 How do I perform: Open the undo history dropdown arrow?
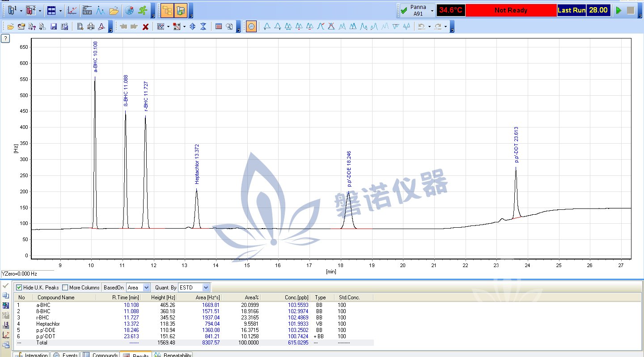tap(429, 27)
